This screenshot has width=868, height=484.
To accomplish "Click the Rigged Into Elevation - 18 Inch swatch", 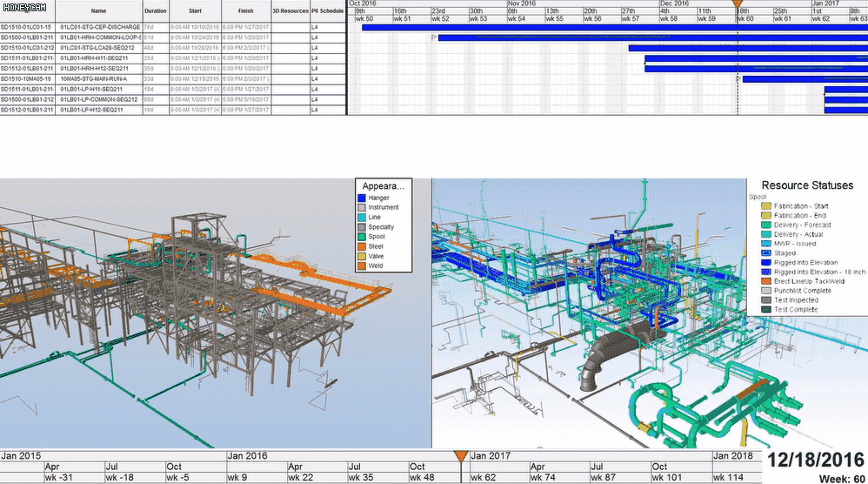I will 766,272.
